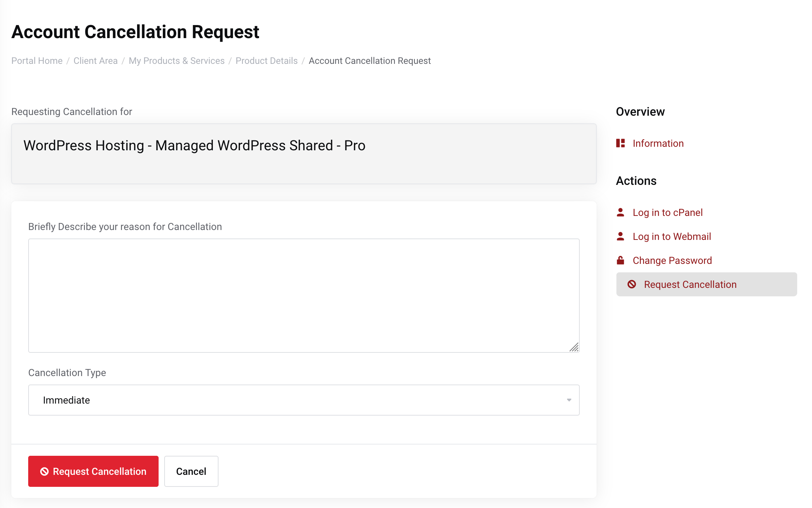Select Request Cancellation in sidebar Actions
Viewport: 812px width, 508px height.
click(x=690, y=284)
